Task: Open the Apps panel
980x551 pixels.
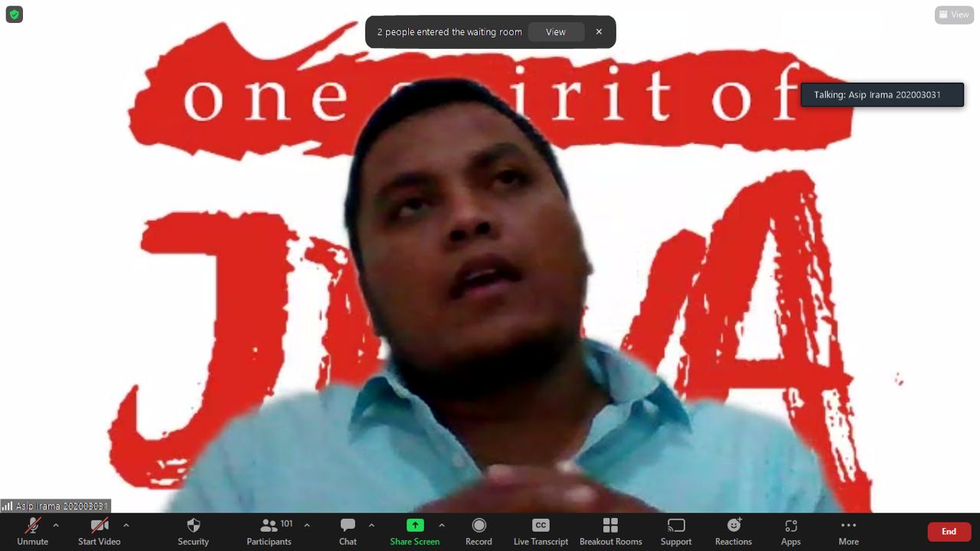Action: pyautogui.click(x=791, y=526)
